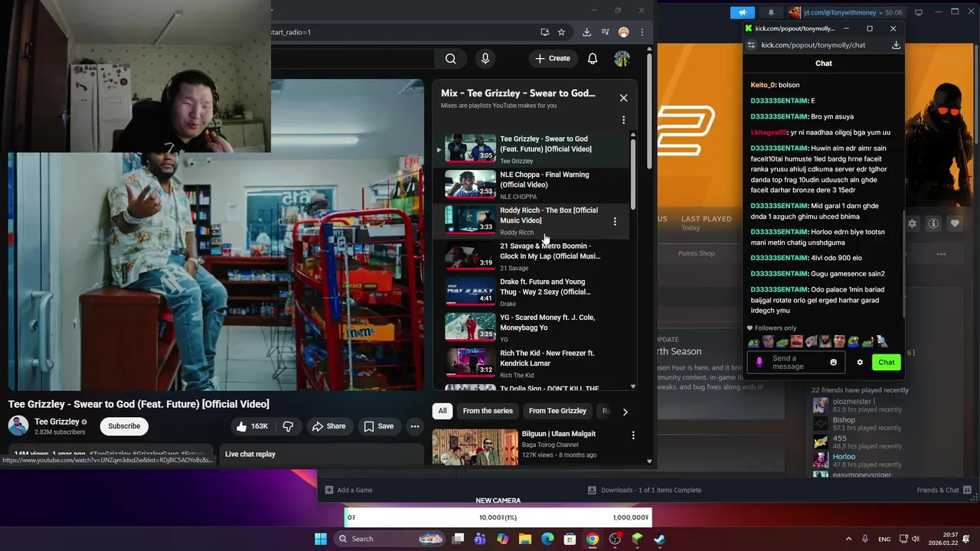Select From Tee Grizzley chip

tap(557, 411)
